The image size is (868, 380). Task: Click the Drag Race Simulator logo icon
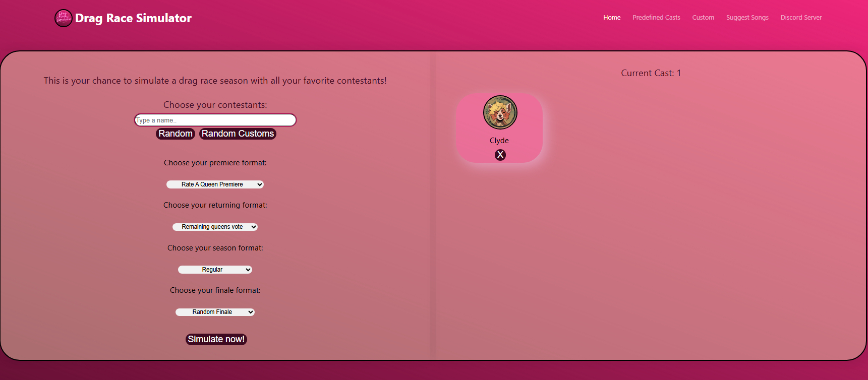coord(63,18)
